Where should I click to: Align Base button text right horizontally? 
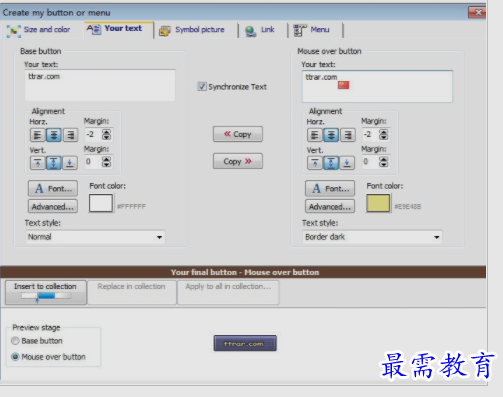(x=70, y=135)
